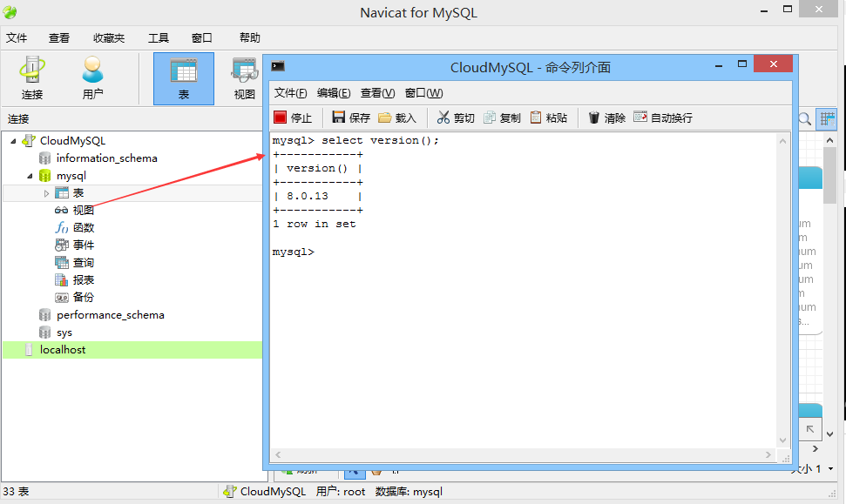Image resolution: width=846 pixels, height=504 pixels.
Task: Select the information_schema database
Action: 107,158
